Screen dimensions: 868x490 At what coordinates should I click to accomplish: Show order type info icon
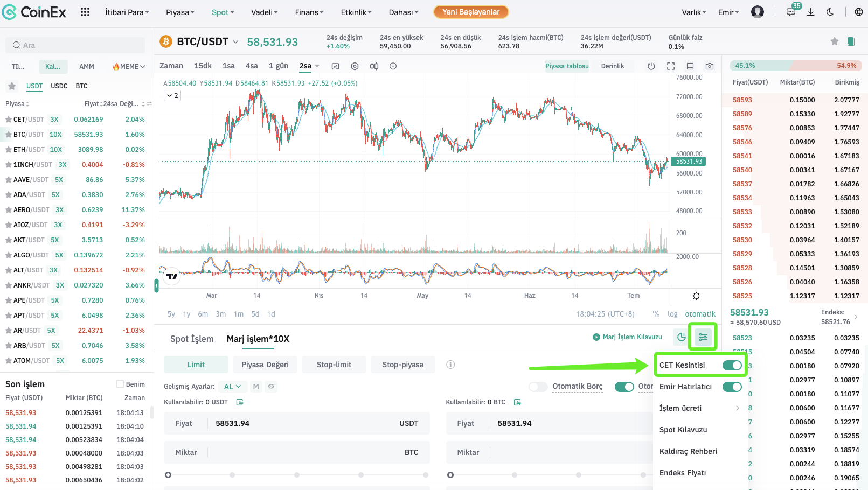pyautogui.click(x=450, y=365)
